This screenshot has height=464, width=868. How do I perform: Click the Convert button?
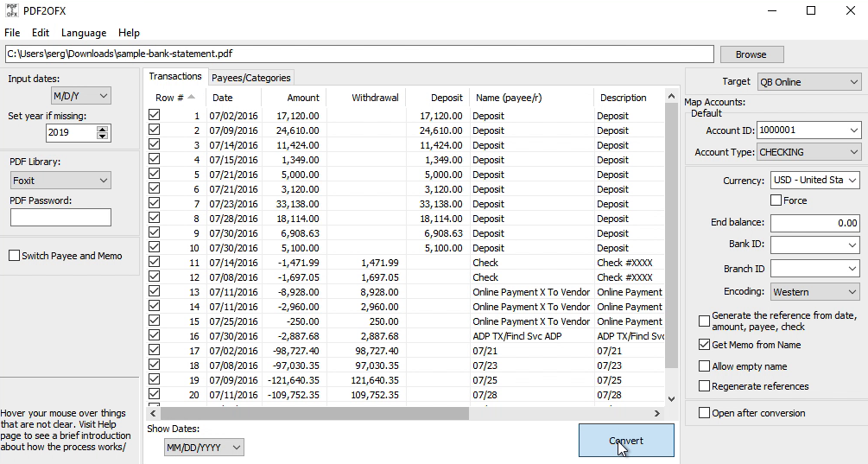click(626, 441)
